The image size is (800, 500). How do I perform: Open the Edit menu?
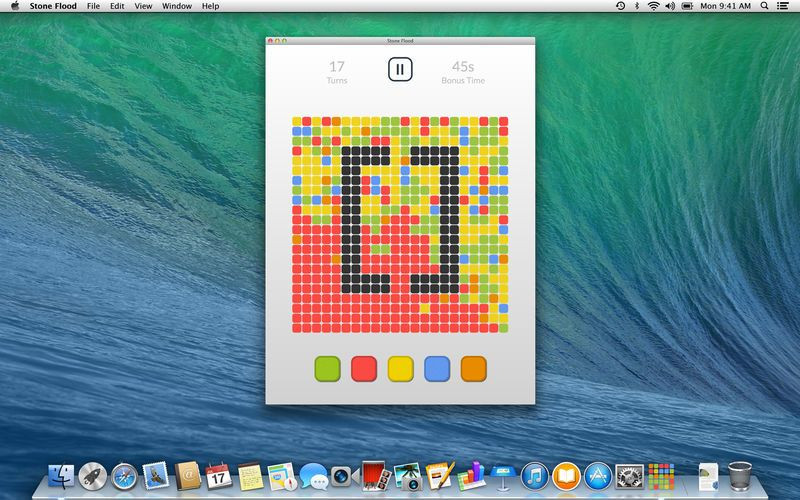click(117, 6)
